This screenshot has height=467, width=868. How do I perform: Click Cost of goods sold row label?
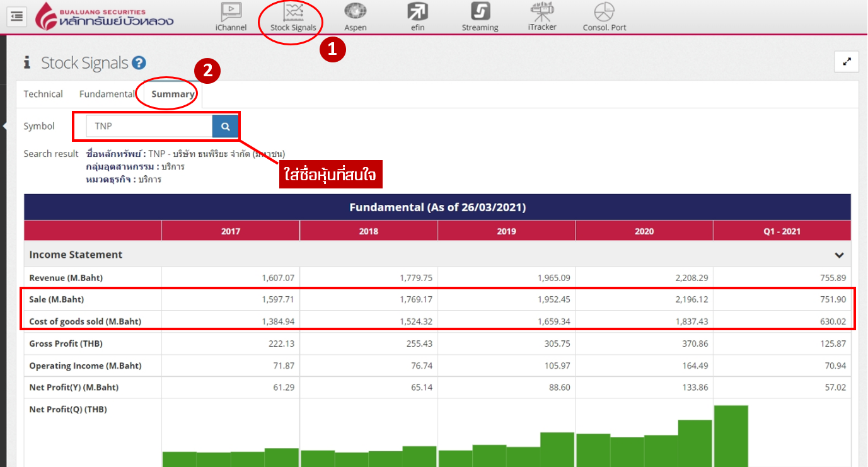[85, 321]
